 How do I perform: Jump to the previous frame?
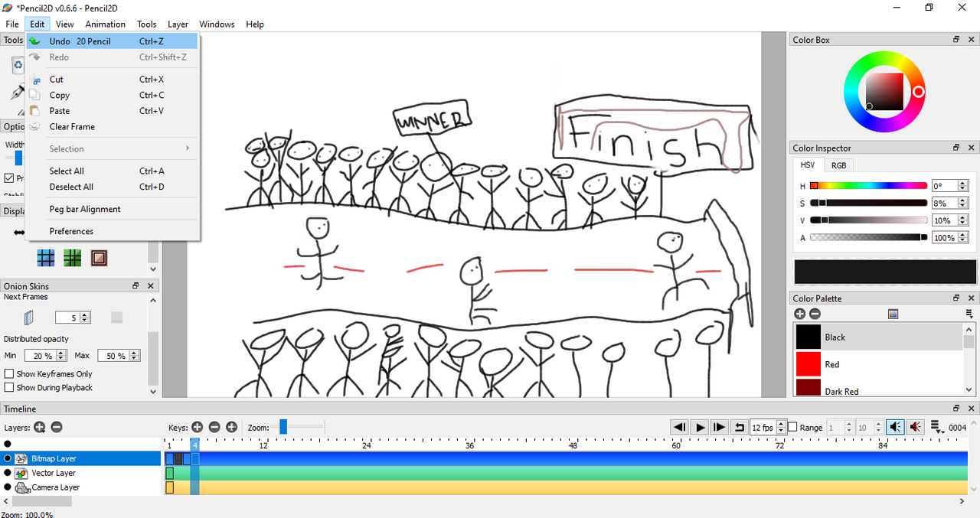[679, 427]
